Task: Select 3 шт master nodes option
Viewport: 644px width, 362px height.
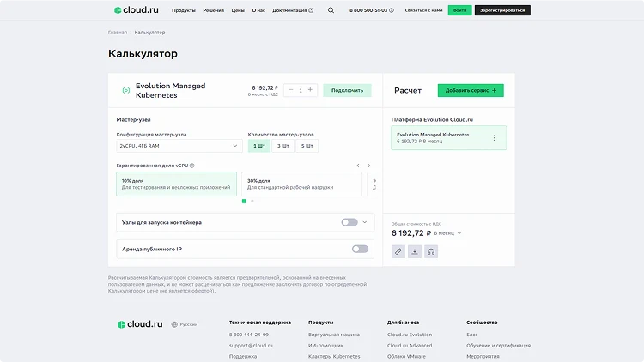Action: pos(283,146)
